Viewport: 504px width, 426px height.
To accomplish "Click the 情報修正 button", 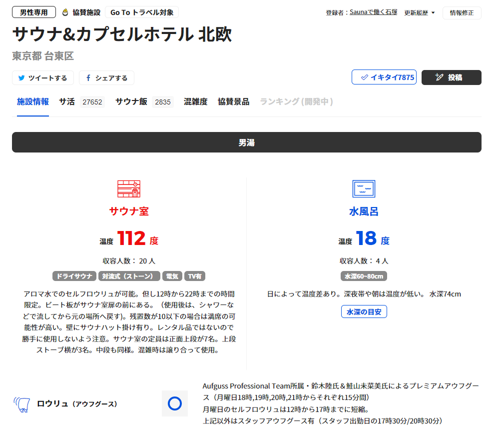I will point(462,13).
